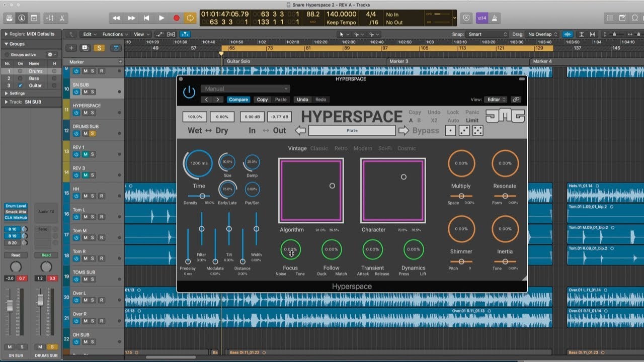Viewport: 644px width, 362px height.
Task: Mute the HH track
Action: click(85, 196)
